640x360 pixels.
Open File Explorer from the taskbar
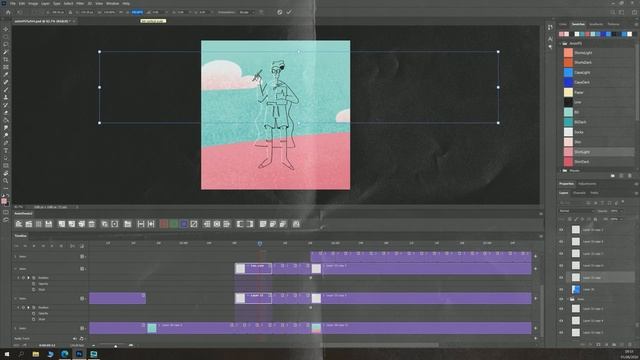[x=36, y=354]
